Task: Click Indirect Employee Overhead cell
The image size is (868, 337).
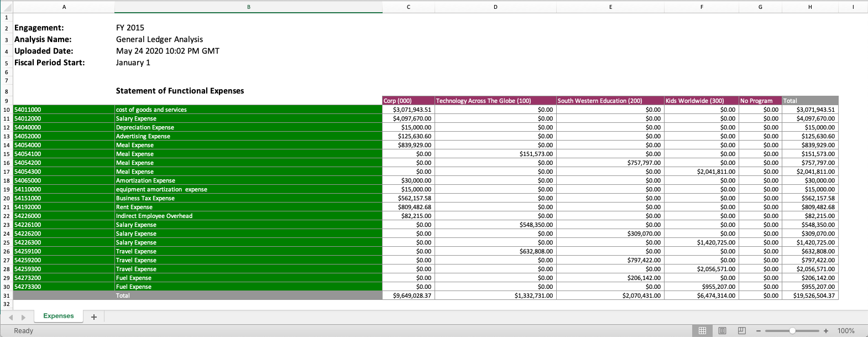Action: (x=249, y=216)
